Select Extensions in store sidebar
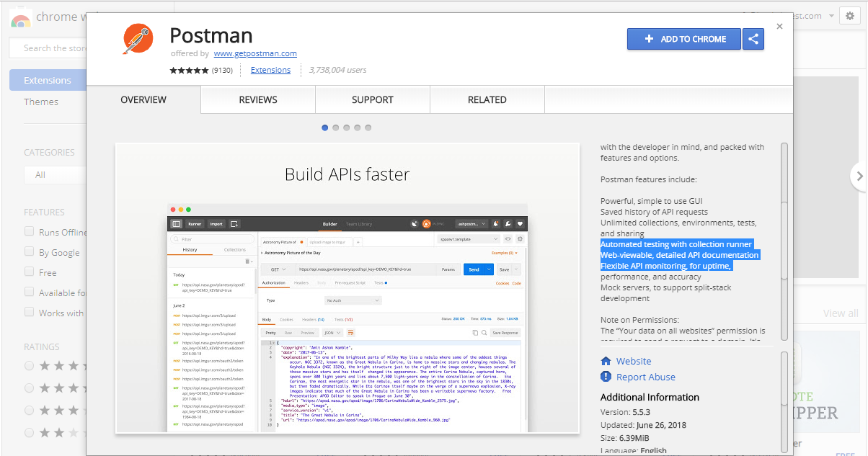Image resolution: width=868 pixels, height=456 pixels. [x=48, y=80]
